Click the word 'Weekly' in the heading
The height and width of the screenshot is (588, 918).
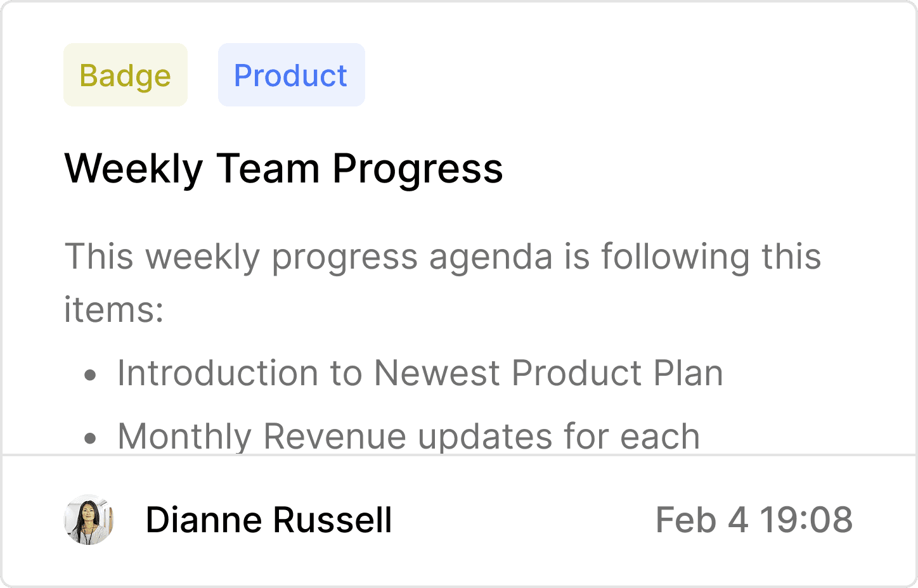click(134, 170)
